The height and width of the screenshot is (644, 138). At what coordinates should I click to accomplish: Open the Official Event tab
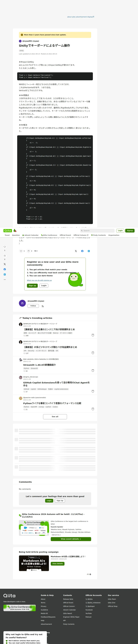[65, 235]
